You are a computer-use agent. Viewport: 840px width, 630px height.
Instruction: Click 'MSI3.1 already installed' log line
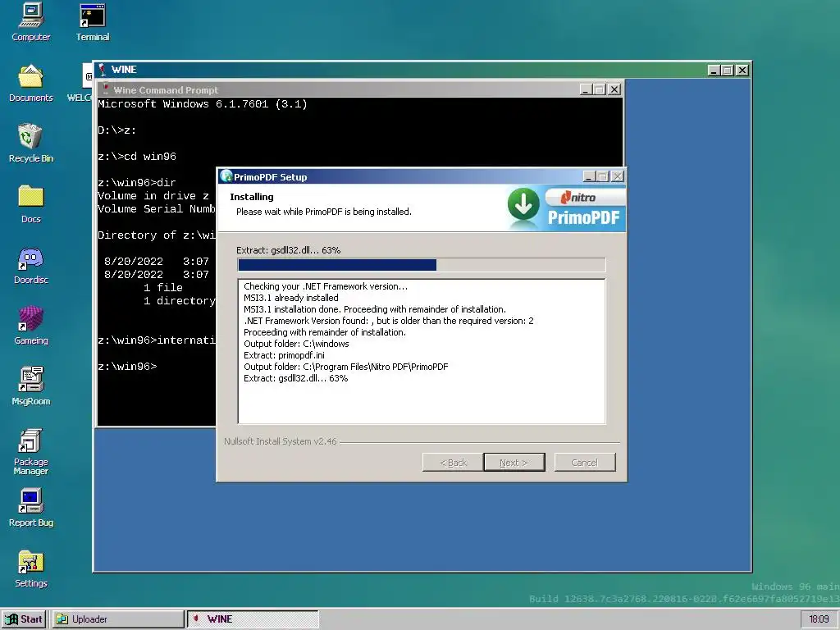point(291,298)
